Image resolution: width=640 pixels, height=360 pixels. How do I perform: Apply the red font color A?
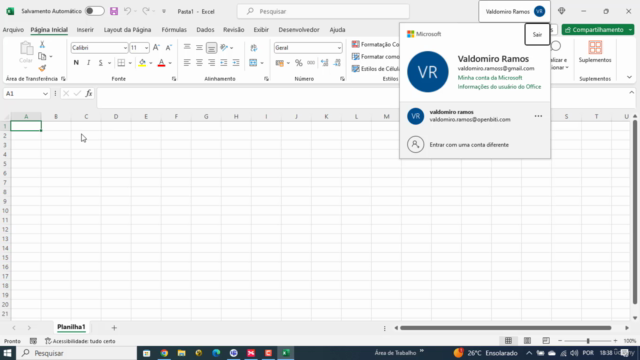161,63
